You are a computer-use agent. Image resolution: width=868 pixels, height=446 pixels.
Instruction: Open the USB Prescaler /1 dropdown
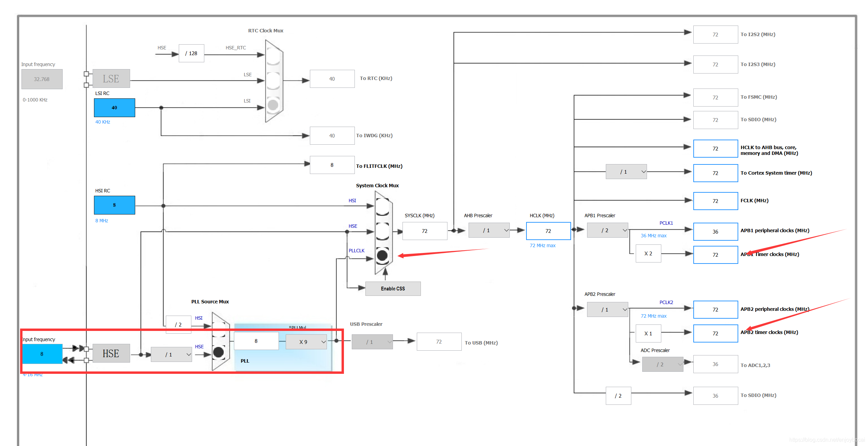click(x=372, y=342)
